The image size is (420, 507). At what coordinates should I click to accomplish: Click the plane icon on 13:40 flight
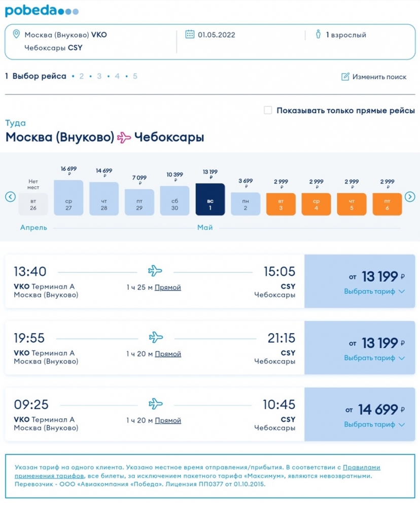point(155,270)
